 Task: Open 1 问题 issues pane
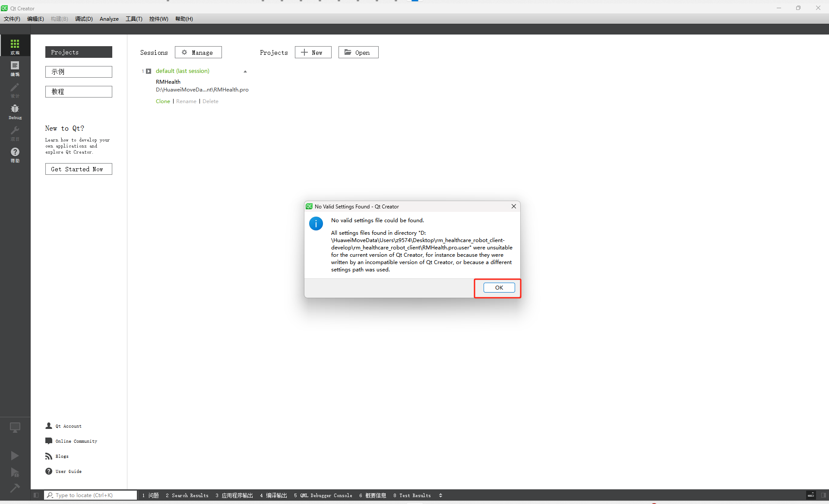151,495
